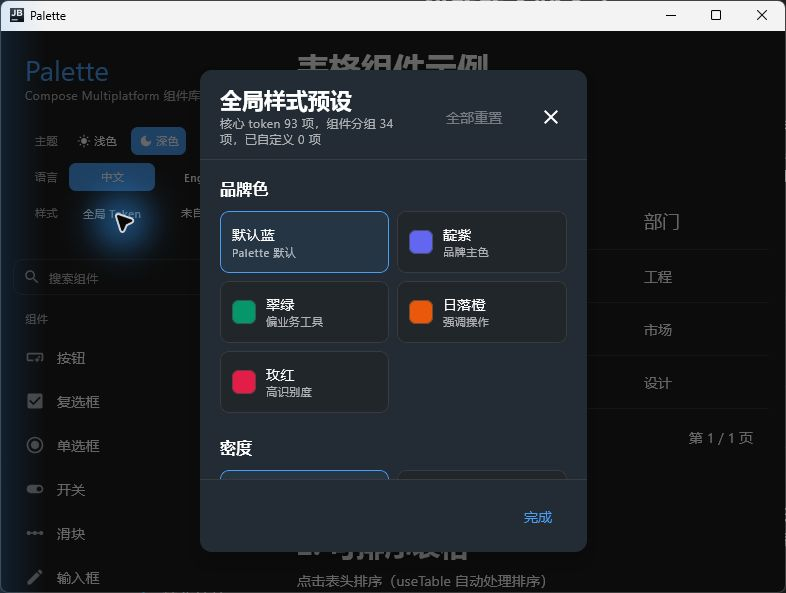Minimize the Palette window
The image size is (786, 593).
click(671, 16)
